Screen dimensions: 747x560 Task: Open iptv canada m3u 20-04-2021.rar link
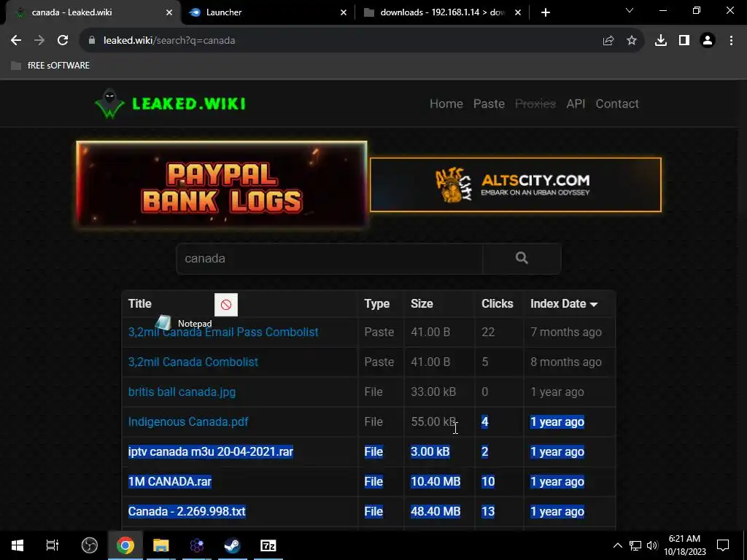[x=211, y=451]
